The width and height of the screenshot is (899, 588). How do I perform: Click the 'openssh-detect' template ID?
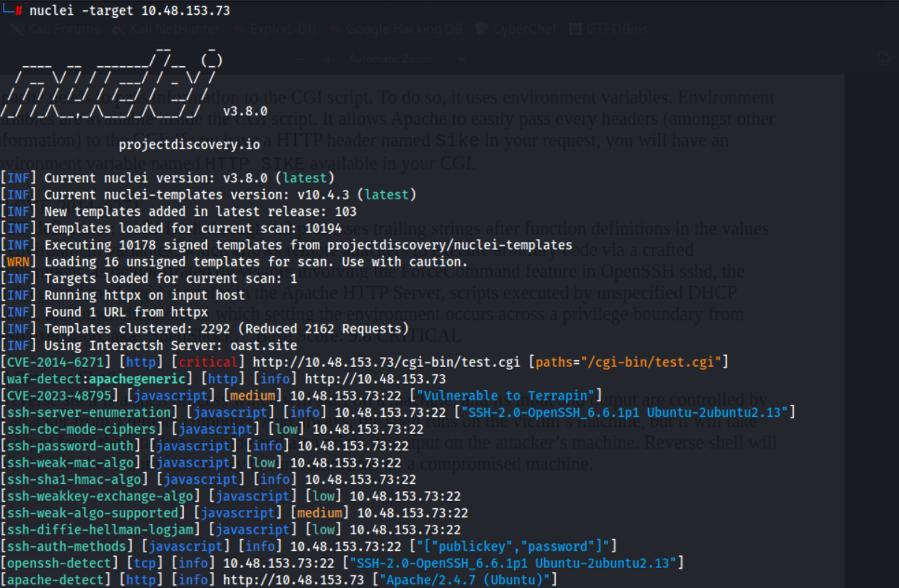tap(60, 563)
